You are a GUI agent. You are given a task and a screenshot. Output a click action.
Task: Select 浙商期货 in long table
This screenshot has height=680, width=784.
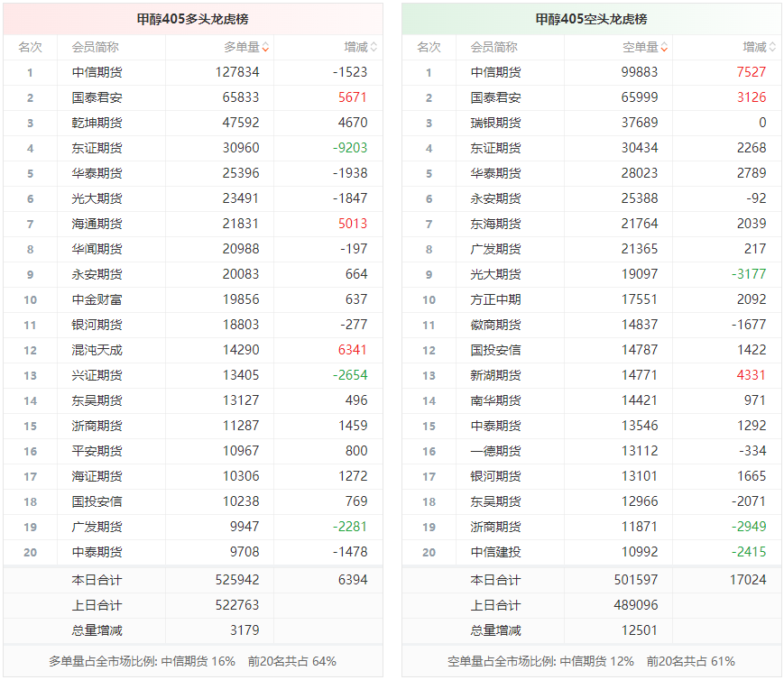coord(97,426)
